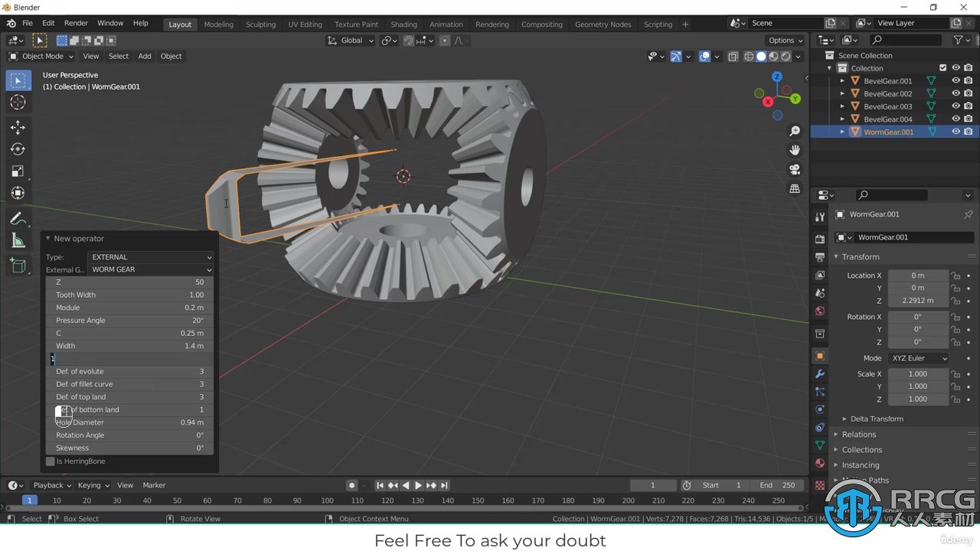Viewport: 980px width, 551px height.
Task: Toggle visibility of BevelGear.001
Action: (x=955, y=80)
